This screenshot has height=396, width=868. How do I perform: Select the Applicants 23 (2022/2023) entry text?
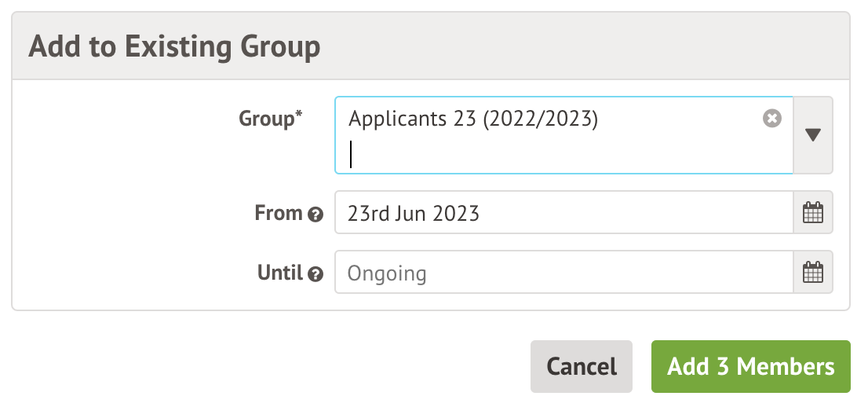(473, 119)
